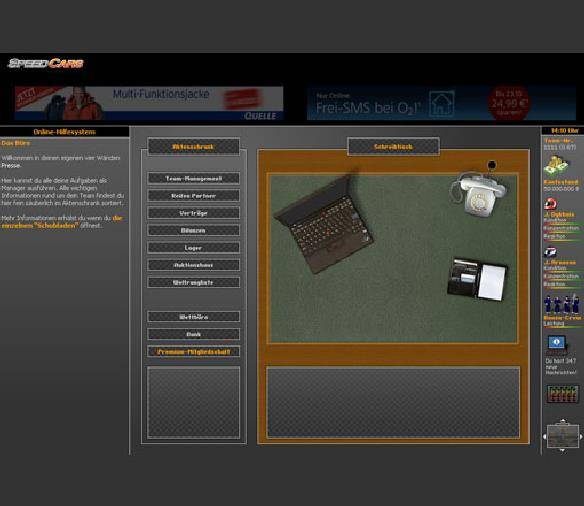Screen dimensions: 584x506
Task: Click the left arrow on navigation map
Action: (x=545, y=436)
